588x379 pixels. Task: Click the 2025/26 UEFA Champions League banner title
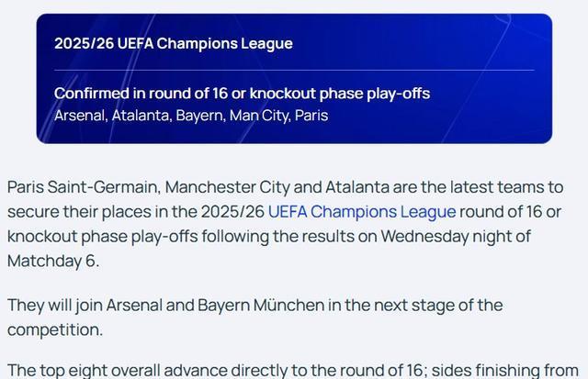click(x=173, y=43)
